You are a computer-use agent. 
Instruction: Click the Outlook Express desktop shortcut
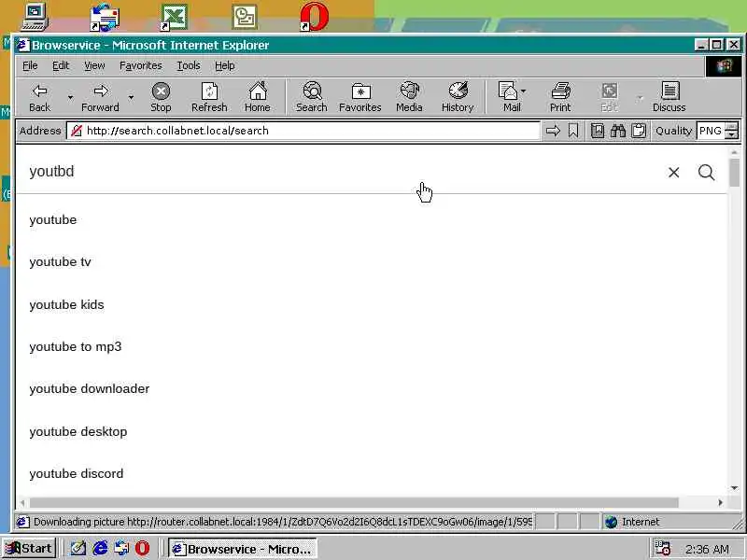(x=105, y=17)
